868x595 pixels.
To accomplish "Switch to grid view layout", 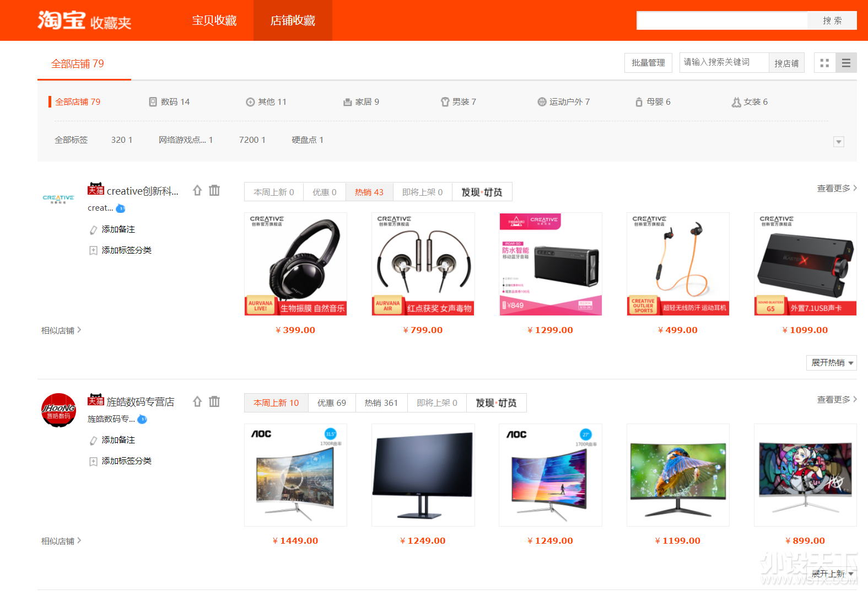I will (x=824, y=63).
